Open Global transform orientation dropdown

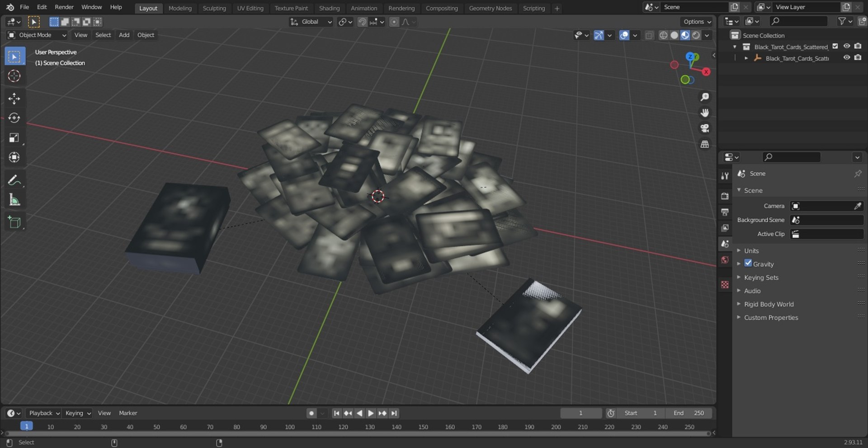pos(311,22)
